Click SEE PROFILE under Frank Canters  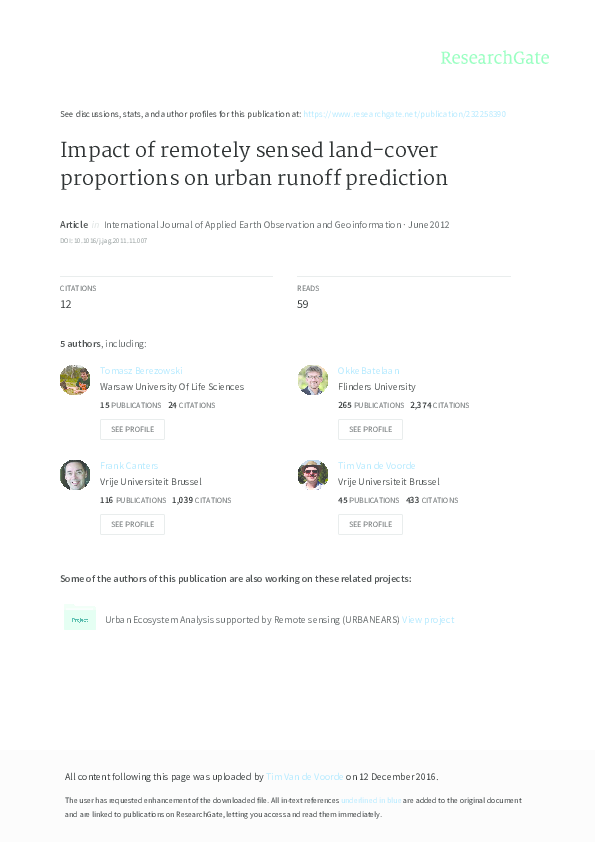coord(132,524)
